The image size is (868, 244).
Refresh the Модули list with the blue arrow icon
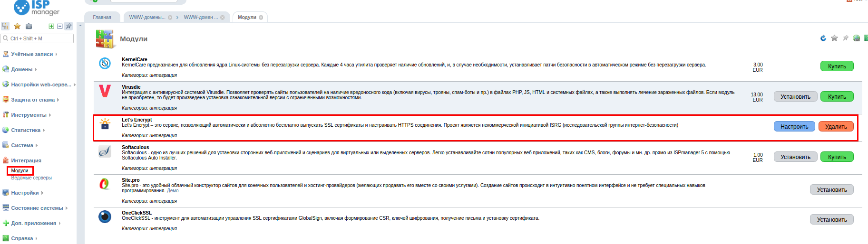click(x=823, y=38)
